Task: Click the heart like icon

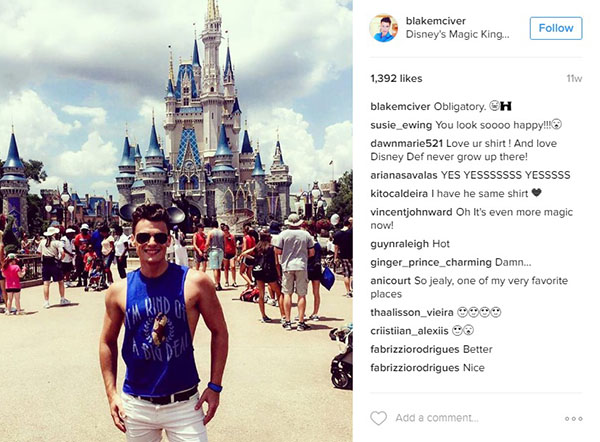Action: (378, 418)
